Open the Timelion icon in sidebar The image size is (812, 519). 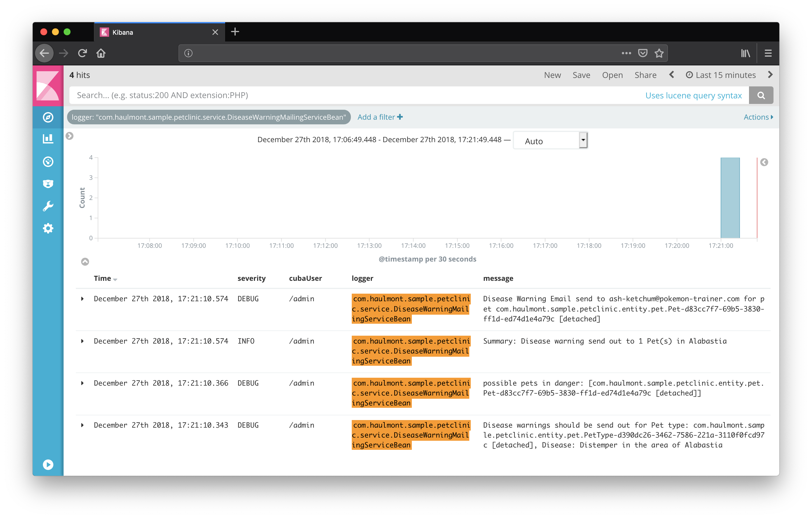pyautogui.click(x=48, y=184)
